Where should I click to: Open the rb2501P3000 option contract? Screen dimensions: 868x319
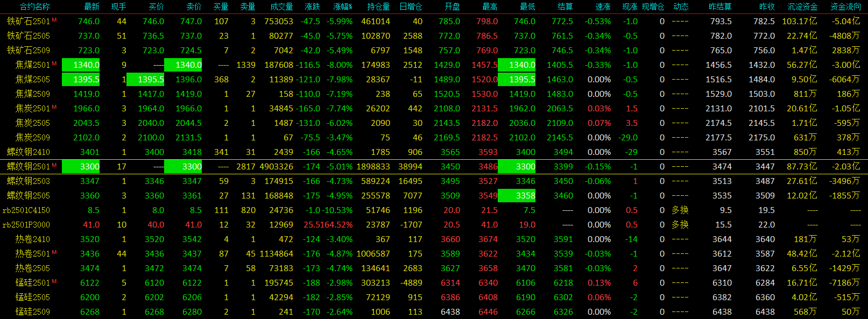(26, 225)
